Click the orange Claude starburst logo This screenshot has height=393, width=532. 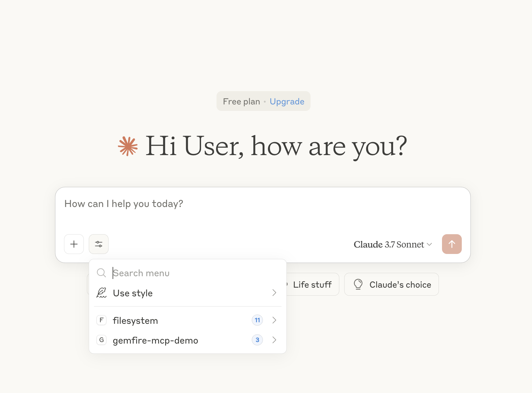tap(128, 146)
